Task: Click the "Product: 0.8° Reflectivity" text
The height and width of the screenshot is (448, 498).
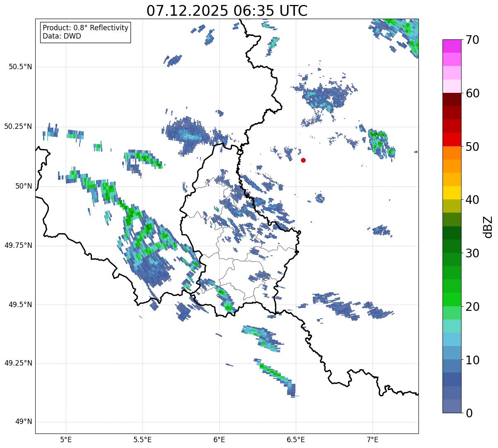Action: tap(86, 28)
